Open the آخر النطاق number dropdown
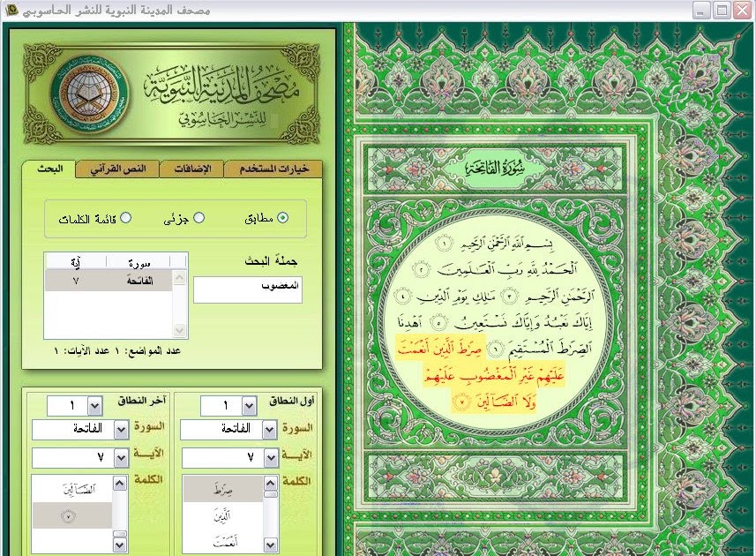756x556 pixels. [x=95, y=406]
